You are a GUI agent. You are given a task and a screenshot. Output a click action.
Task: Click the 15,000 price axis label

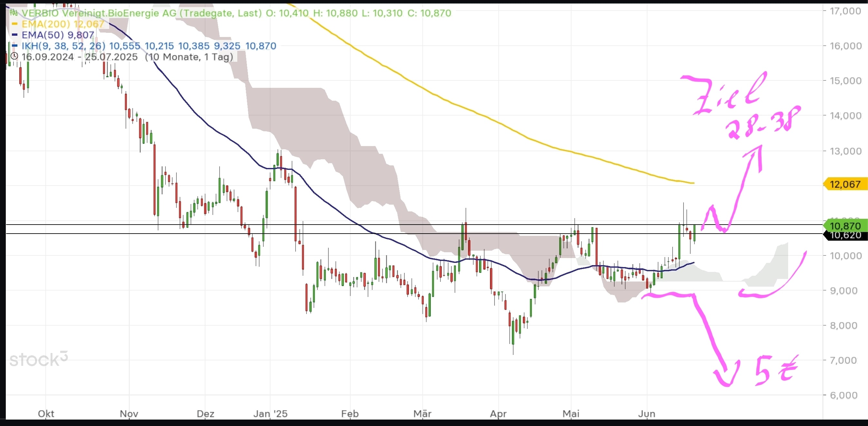845,80
